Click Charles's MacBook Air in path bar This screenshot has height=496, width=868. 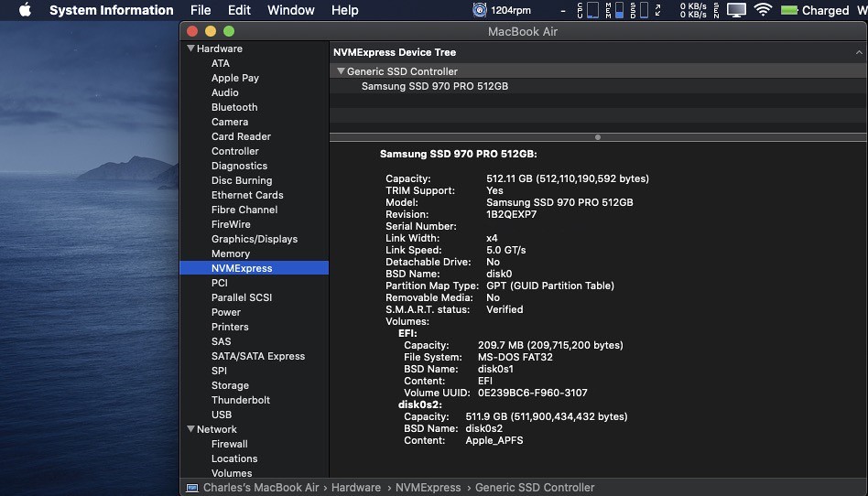coord(261,488)
